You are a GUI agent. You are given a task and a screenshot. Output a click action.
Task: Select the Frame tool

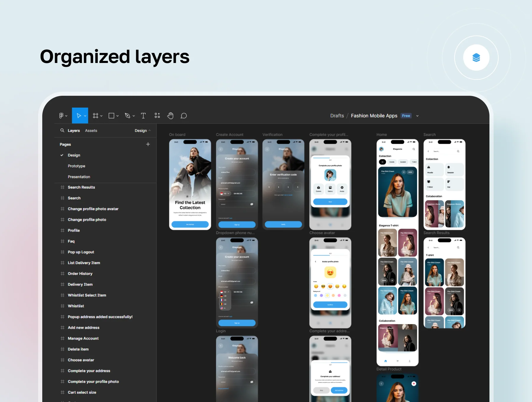(x=95, y=116)
